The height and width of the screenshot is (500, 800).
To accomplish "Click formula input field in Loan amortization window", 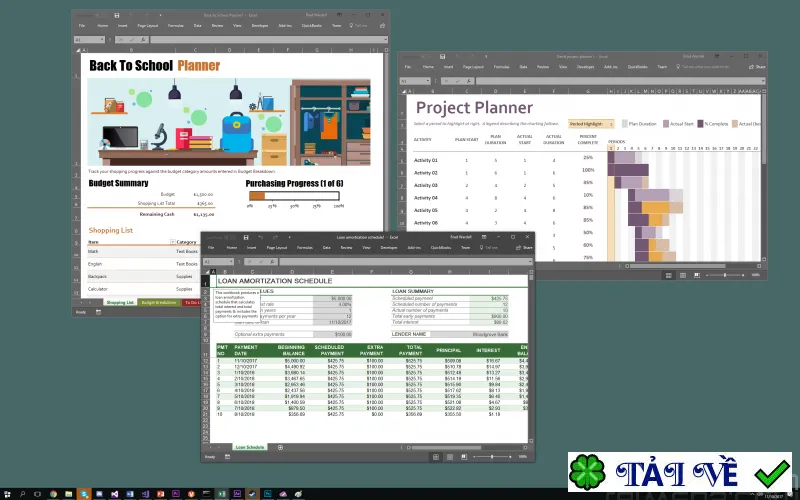I will 403,262.
